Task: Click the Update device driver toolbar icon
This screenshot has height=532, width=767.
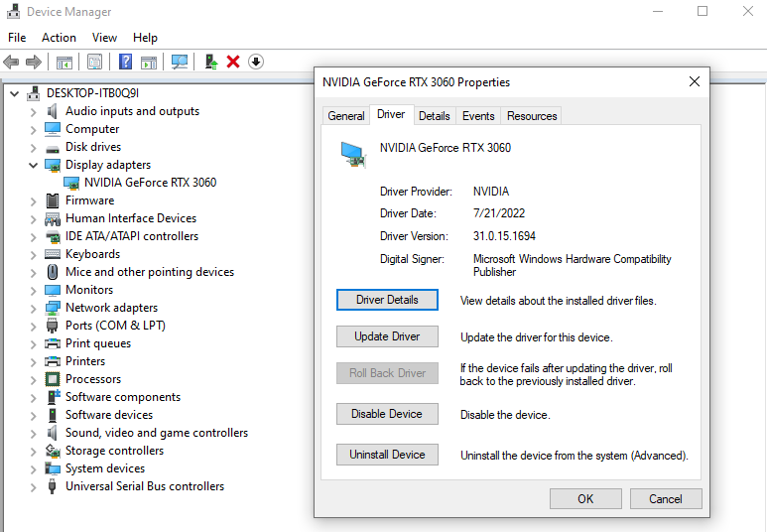Action: tap(210, 62)
